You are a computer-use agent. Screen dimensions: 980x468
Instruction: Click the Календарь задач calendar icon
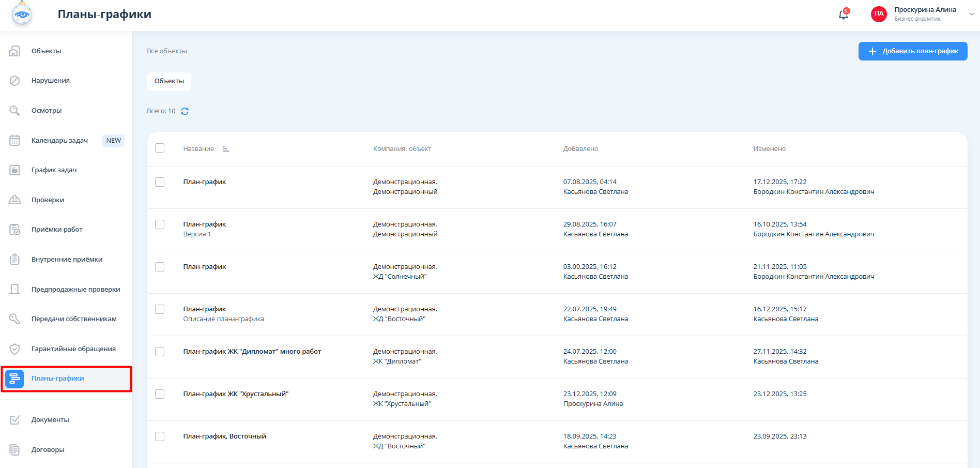click(15, 141)
